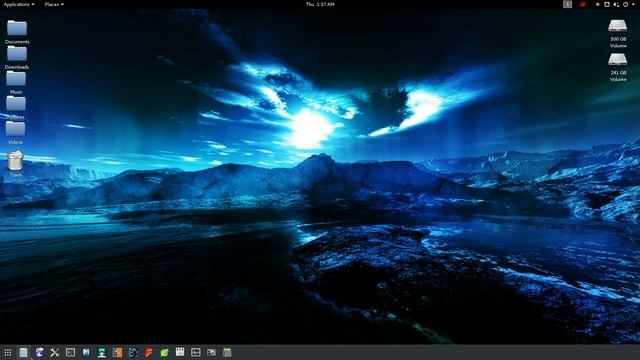This screenshot has height=360, width=640.
Task: Launch Burp Suite orange icon in dock
Action: coord(118,352)
